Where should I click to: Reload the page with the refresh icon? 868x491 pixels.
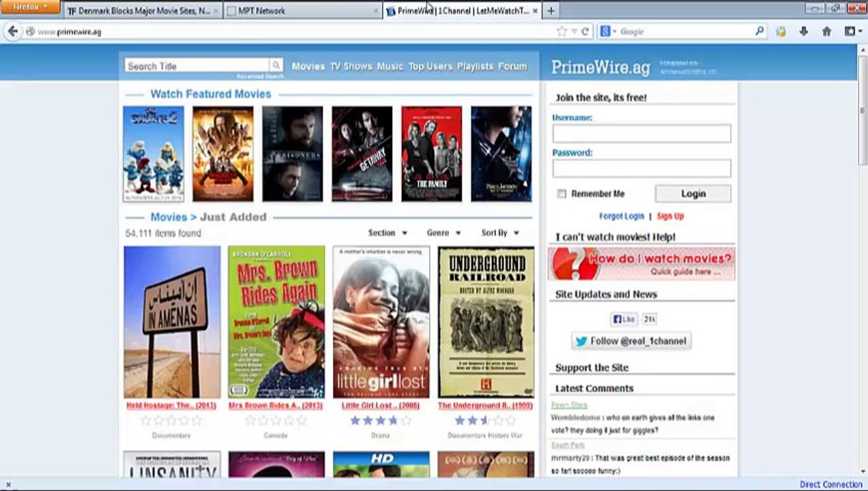click(x=585, y=31)
